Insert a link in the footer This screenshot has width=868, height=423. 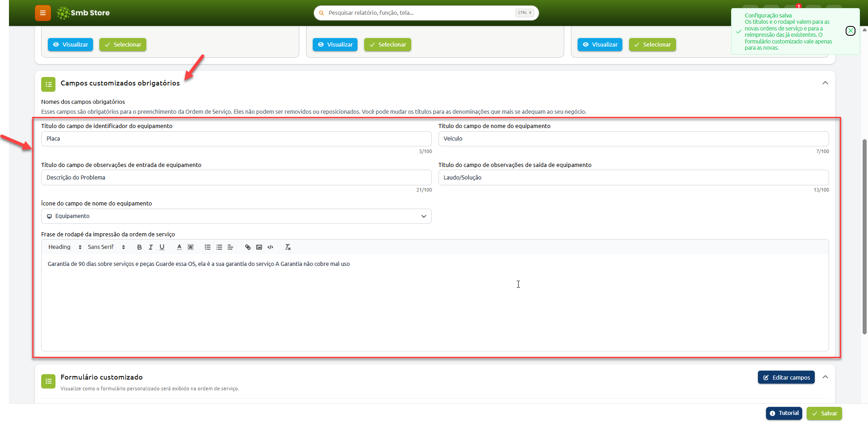coord(248,247)
